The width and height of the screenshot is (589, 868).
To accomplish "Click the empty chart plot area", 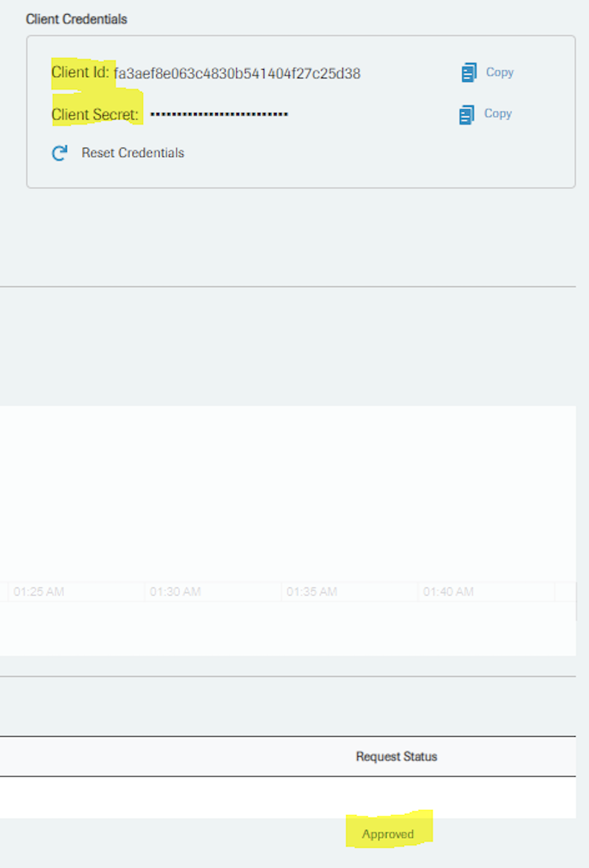I will tap(288, 492).
